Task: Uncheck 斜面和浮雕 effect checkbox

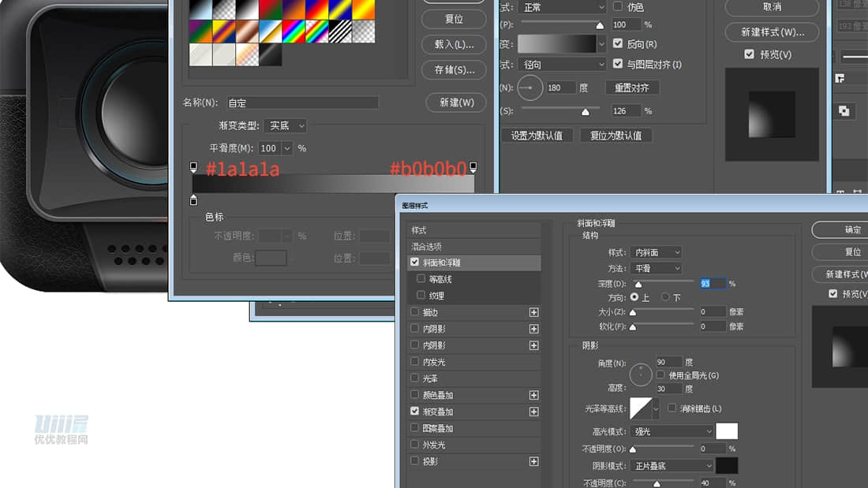Action: tap(414, 263)
